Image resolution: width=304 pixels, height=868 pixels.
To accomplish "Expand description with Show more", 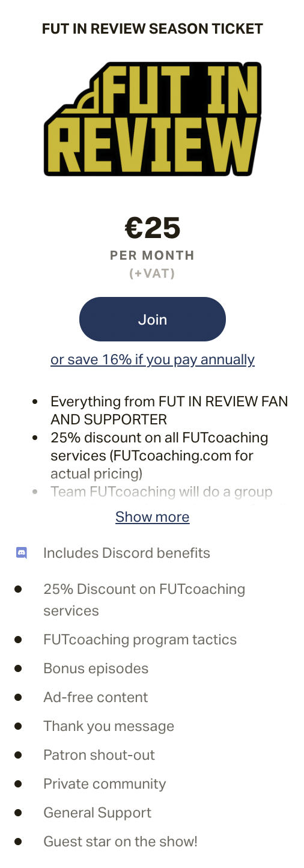I will 153,517.
